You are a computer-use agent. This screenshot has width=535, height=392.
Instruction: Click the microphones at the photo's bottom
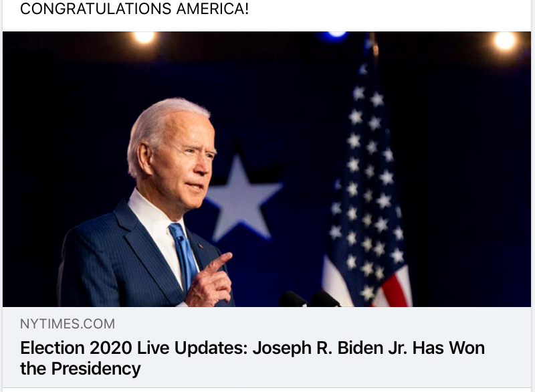coord(309,299)
